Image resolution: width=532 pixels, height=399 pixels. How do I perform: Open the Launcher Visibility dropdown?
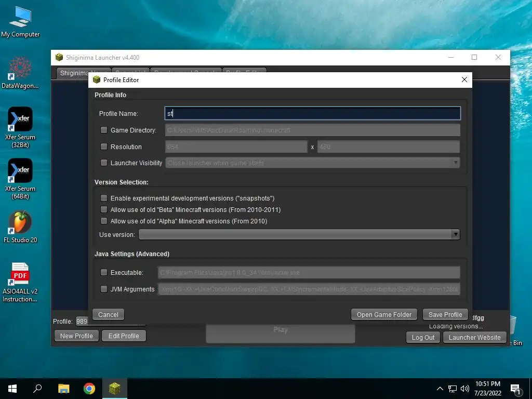312,163
